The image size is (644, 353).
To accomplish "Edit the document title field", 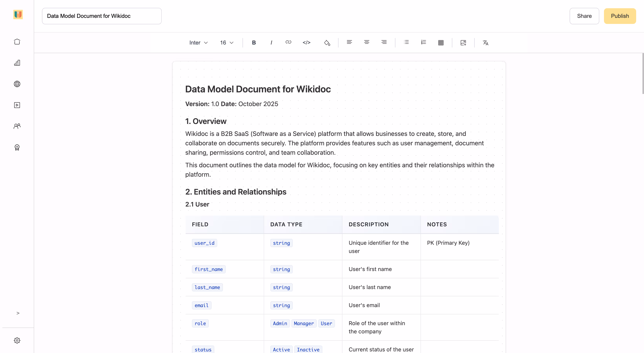I will [x=101, y=16].
